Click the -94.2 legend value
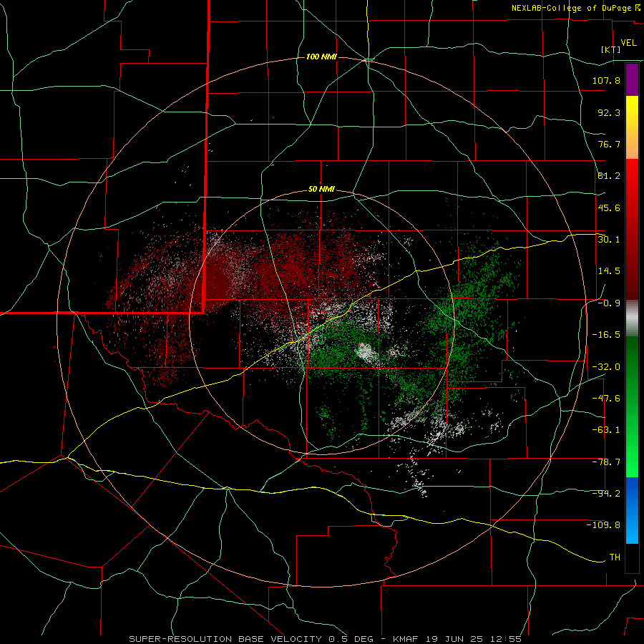Screen dimensions: 644x644 click(606, 494)
